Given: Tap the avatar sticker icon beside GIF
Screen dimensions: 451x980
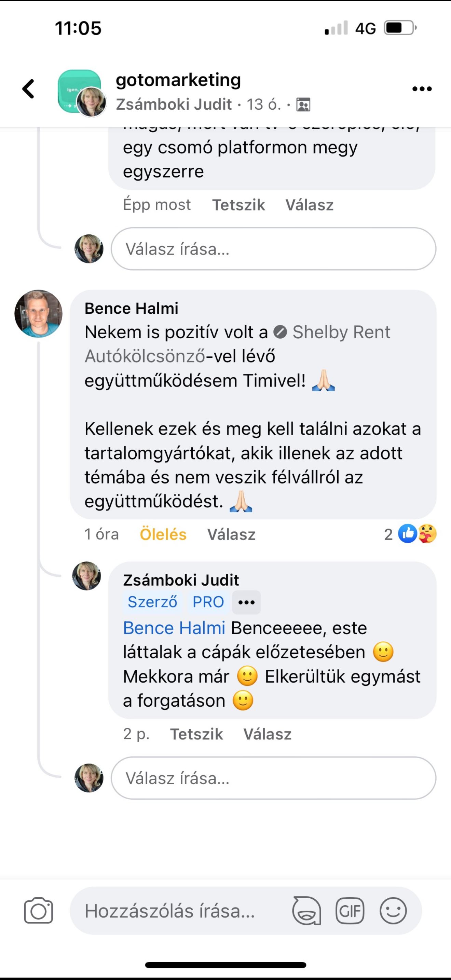Looking at the screenshot, I should tap(306, 911).
